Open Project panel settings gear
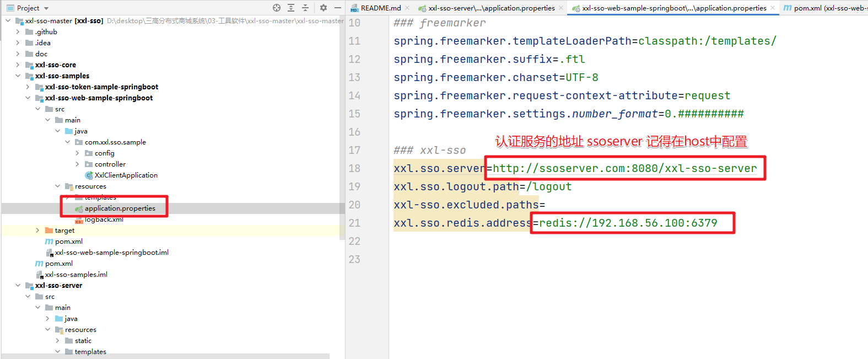 click(324, 8)
